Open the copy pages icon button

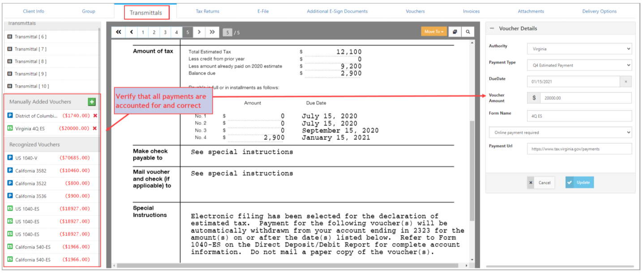pos(455,32)
